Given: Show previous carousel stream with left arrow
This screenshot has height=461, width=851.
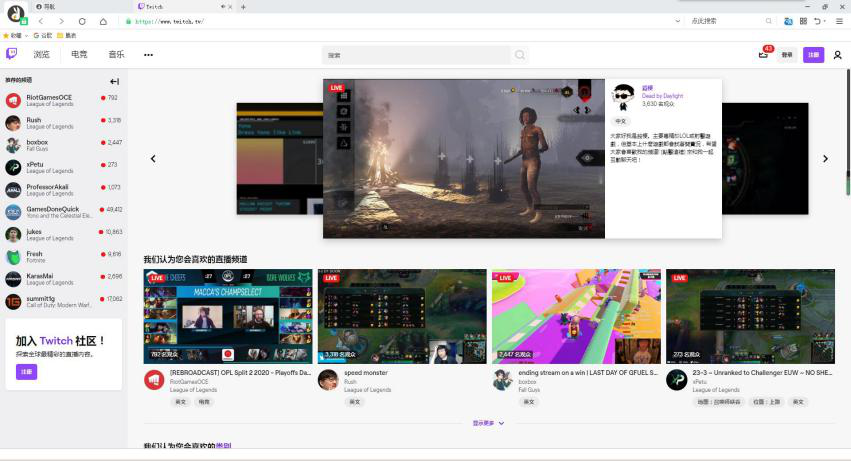Looking at the screenshot, I should point(153,159).
